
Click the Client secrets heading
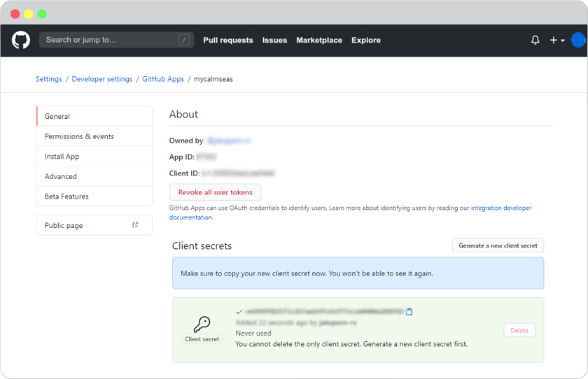pyautogui.click(x=202, y=246)
